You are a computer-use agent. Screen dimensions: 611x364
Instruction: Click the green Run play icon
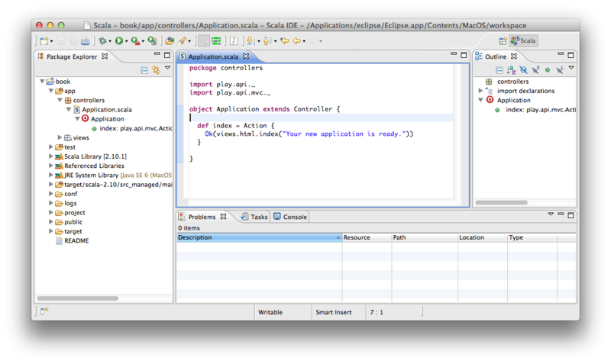[x=119, y=41]
